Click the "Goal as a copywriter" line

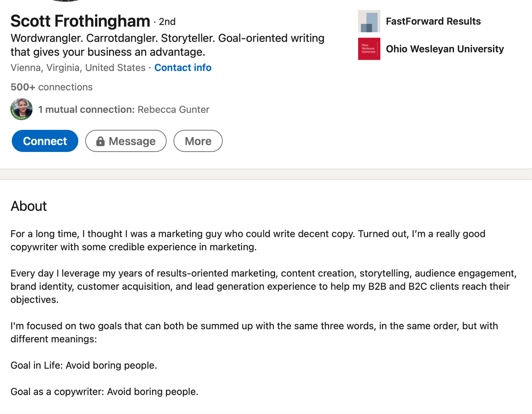104,392
